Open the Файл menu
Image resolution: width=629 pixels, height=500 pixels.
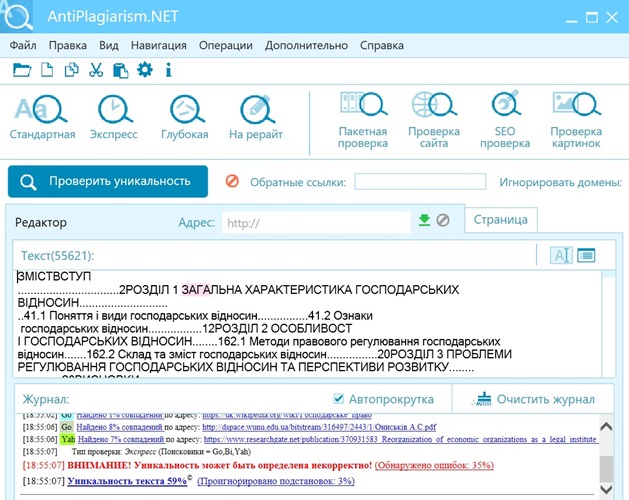[x=23, y=45]
